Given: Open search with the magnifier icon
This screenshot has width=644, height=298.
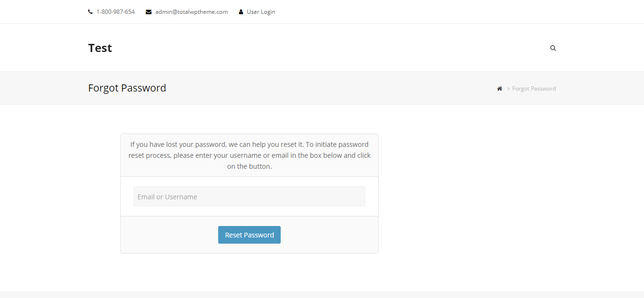Looking at the screenshot, I should (553, 48).
